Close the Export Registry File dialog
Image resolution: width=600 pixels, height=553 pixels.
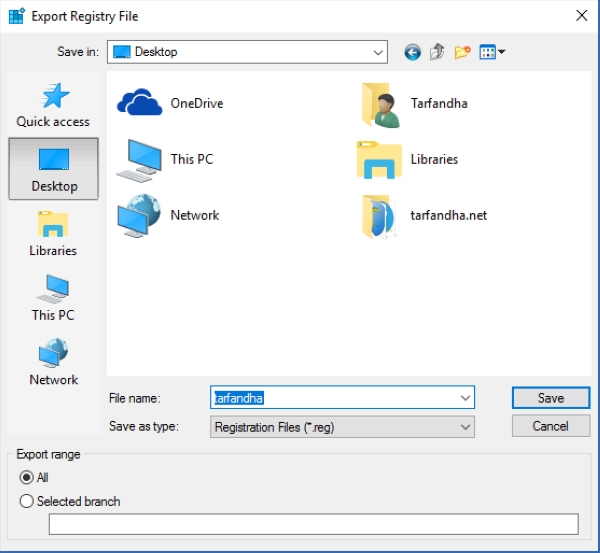582,16
